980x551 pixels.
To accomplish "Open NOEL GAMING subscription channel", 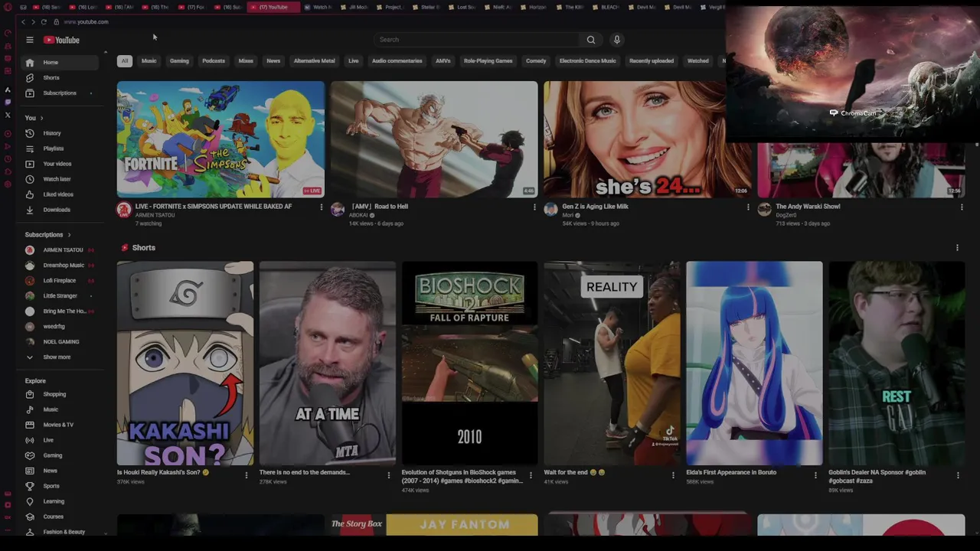I will (x=60, y=342).
